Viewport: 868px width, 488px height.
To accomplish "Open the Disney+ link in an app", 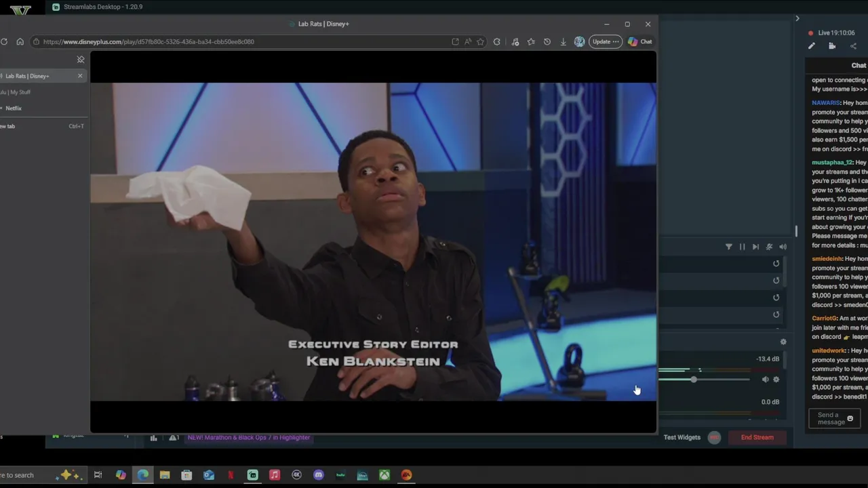I will coord(455,41).
